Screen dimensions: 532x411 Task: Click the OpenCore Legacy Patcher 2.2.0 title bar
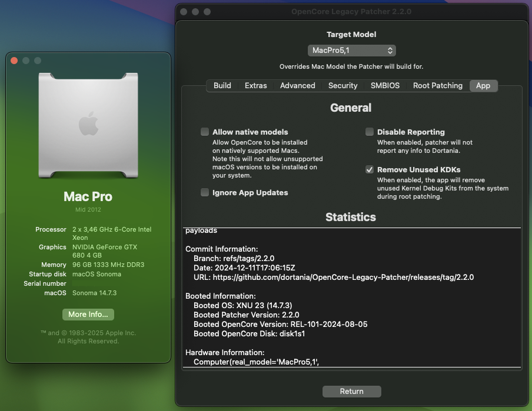[x=351, y=12]
